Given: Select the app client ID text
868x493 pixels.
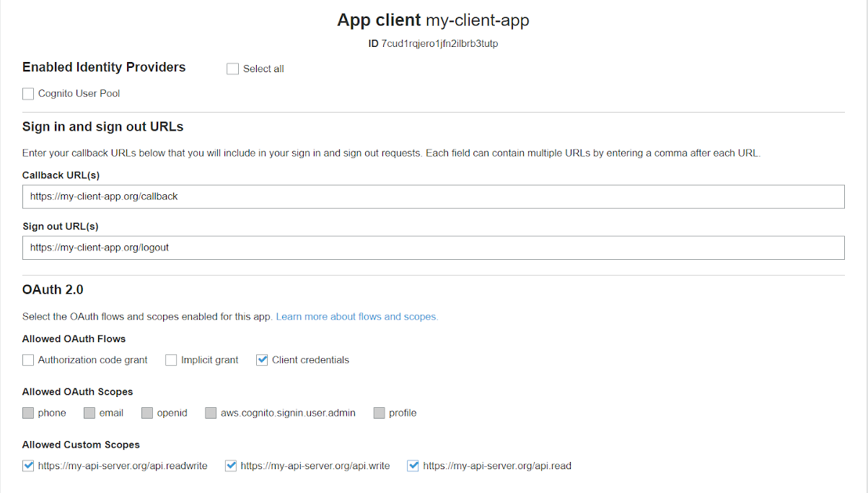Looking at the screenshot, I should point(439,43).
